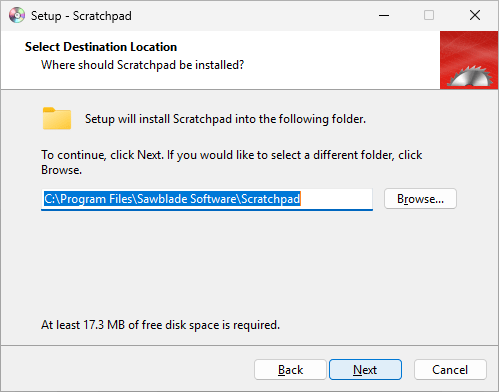Close the Setup - Scratchpad window
Viewport: 499px width, 392px height.
[x=475, y=15]
